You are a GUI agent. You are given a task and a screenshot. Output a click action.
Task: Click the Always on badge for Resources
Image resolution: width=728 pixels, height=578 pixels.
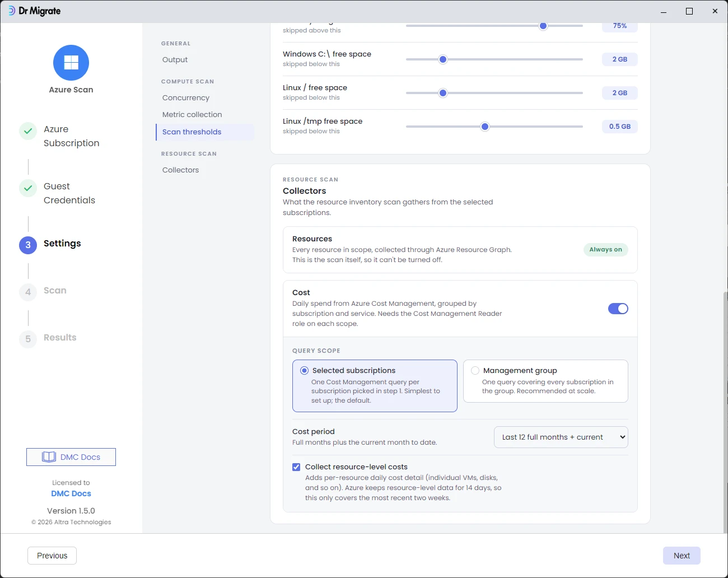pos(606,250)
